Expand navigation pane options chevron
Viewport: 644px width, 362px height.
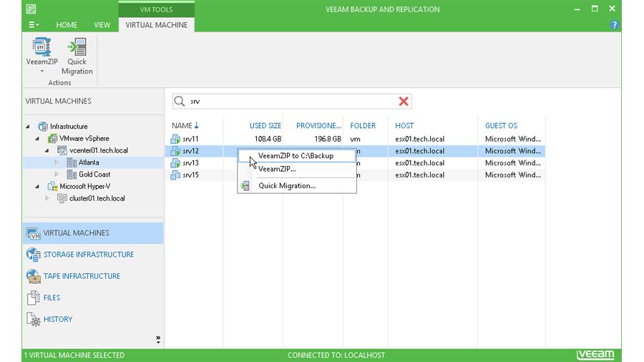coord(158,339)
